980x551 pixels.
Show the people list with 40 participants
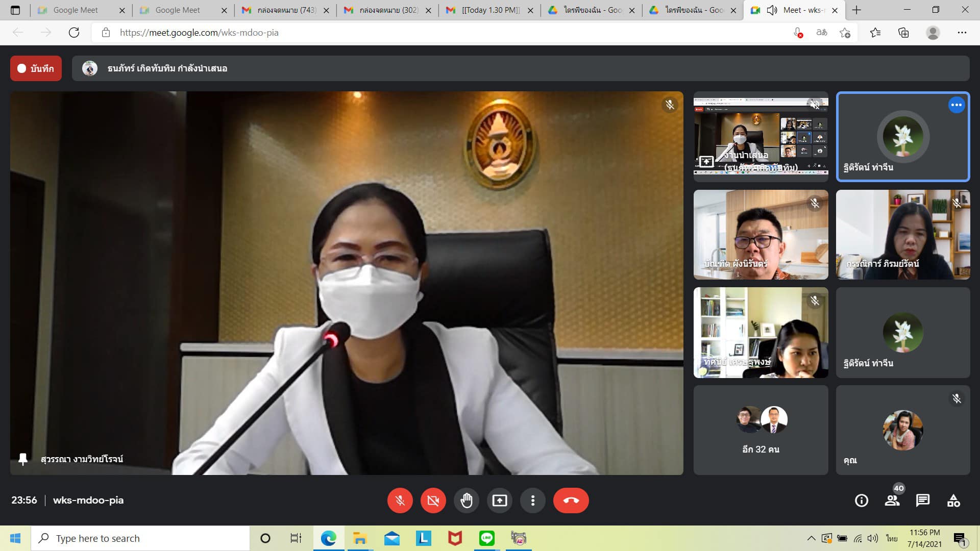[892, 500]
